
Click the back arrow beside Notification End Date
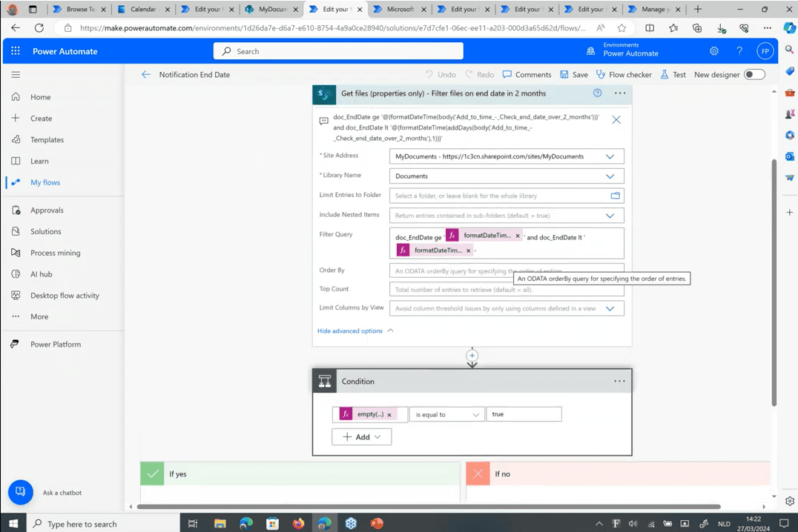(146, 75)
